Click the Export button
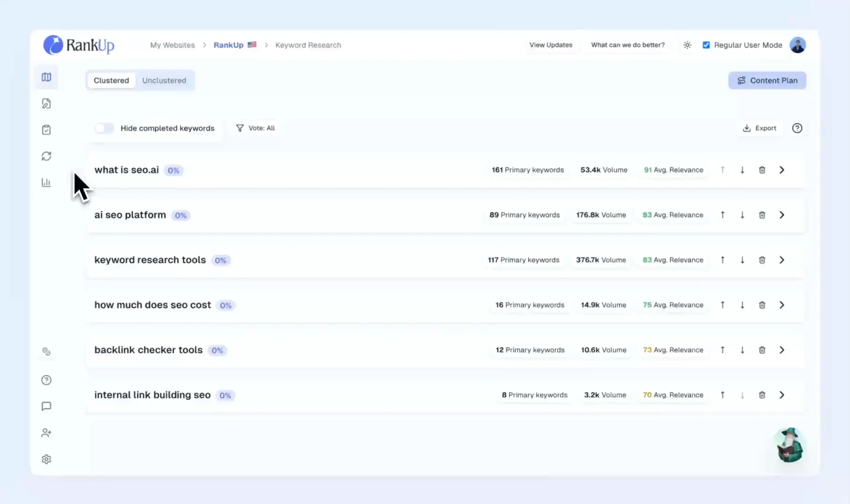850x504 pixels. [760, 128]
